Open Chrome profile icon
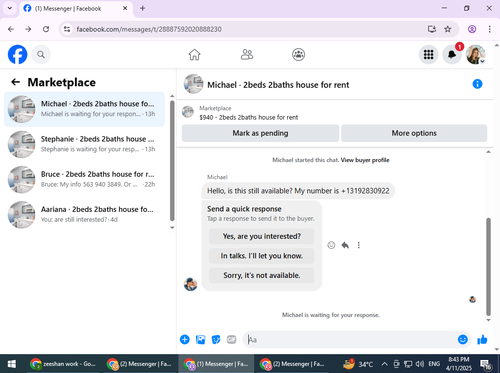 pyautogui.click(x=472, y=29)
